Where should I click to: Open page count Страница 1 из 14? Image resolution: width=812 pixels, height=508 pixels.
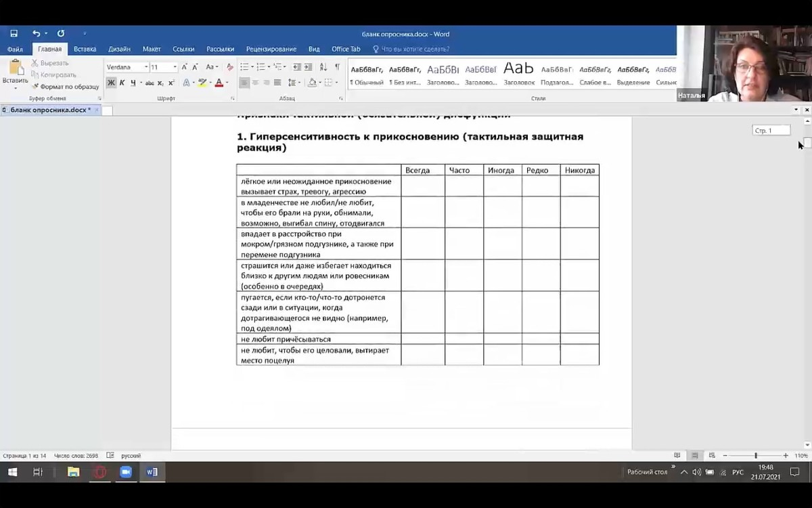[x=24, y=456]
